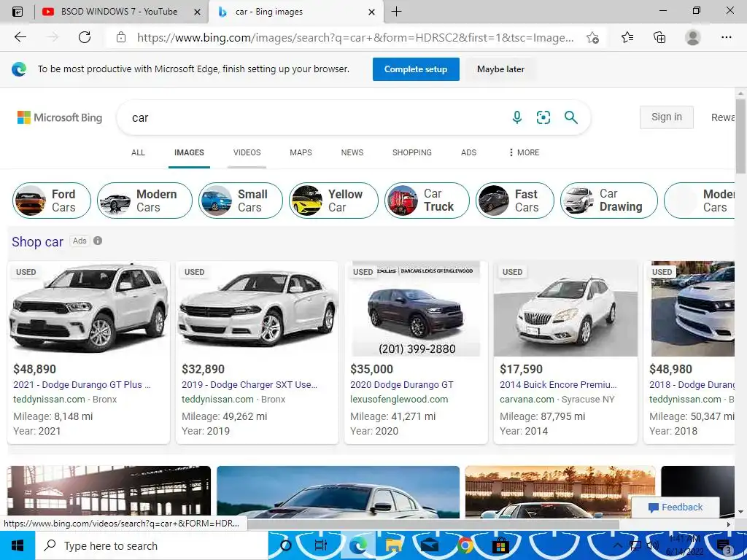Viewport: 747px width, 560px height.
Task: Click the Sign in button
Action: point(667,117)
